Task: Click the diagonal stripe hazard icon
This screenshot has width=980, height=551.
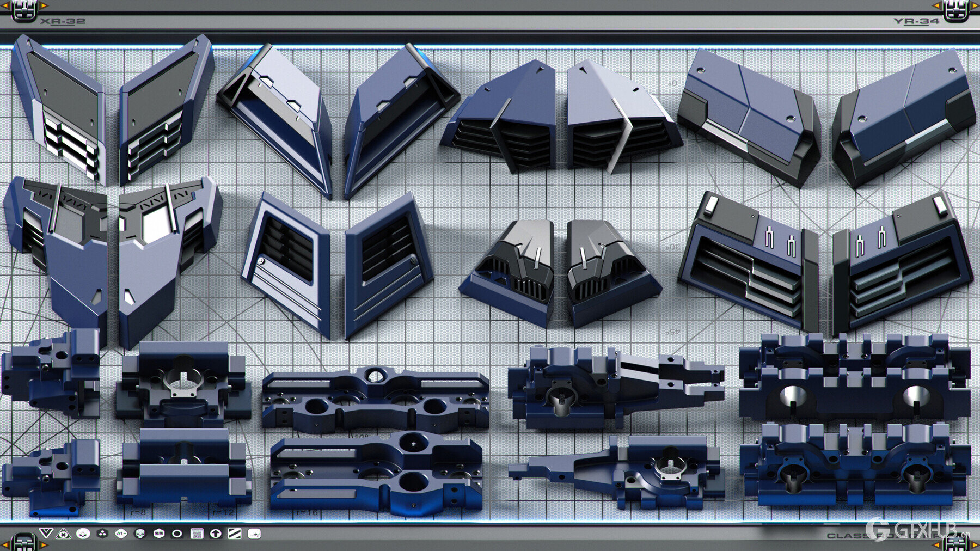Action: click(x=235, y=533)
